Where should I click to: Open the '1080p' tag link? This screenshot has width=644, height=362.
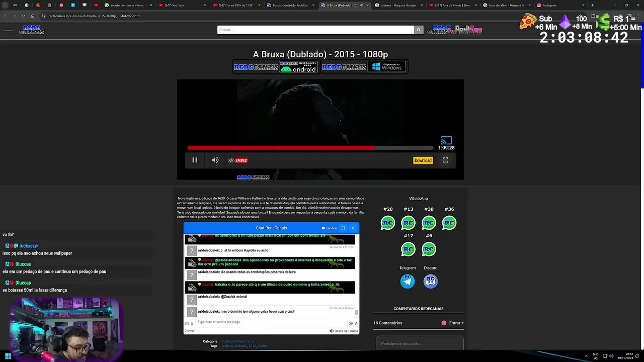tap(262, 346)
